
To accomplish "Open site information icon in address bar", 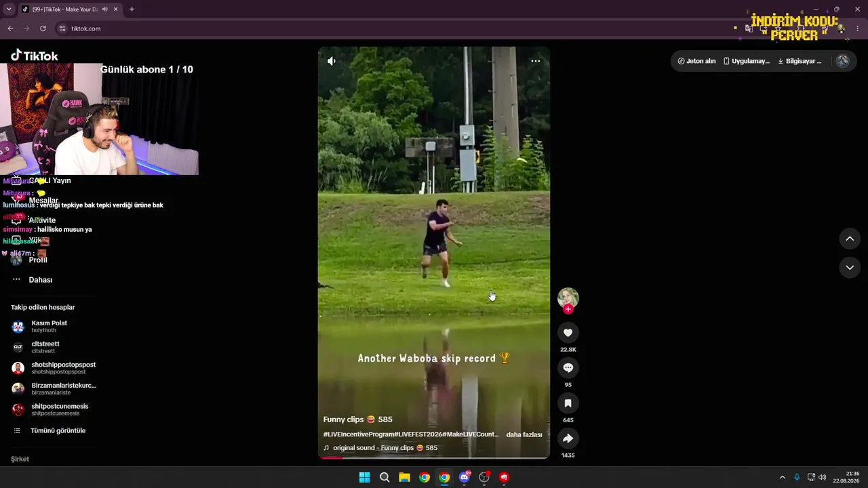I will tap(62, 28).
